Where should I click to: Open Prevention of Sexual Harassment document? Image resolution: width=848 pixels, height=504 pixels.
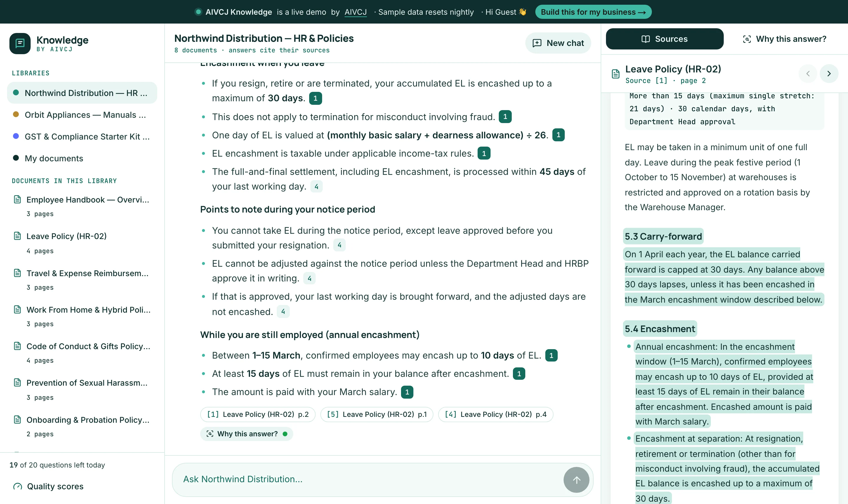pos(82,389)
